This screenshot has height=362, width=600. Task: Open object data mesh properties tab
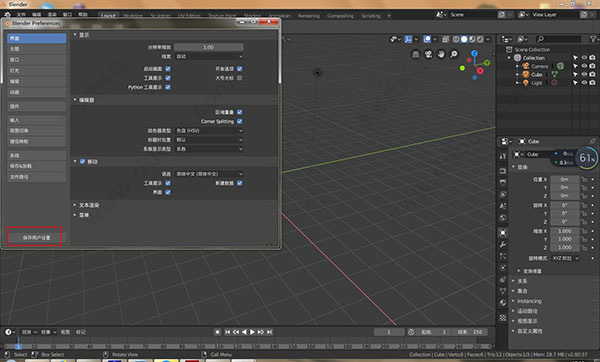click(503, 291)
